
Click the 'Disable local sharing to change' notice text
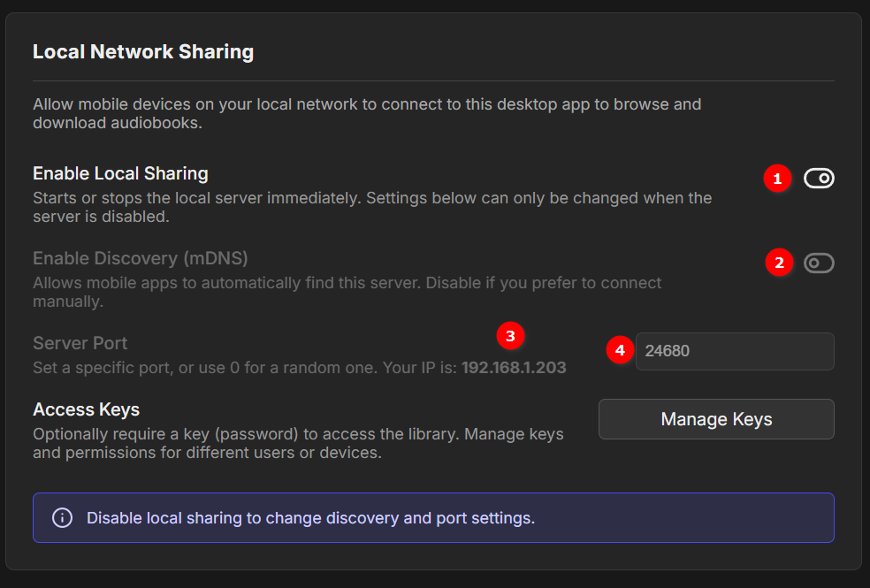click(x=310, y=518)
